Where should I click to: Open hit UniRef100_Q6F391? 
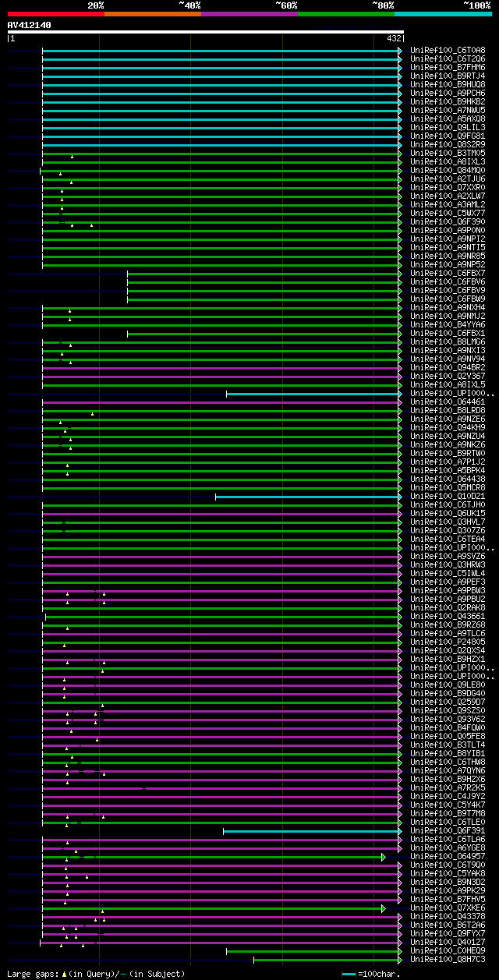448,830
